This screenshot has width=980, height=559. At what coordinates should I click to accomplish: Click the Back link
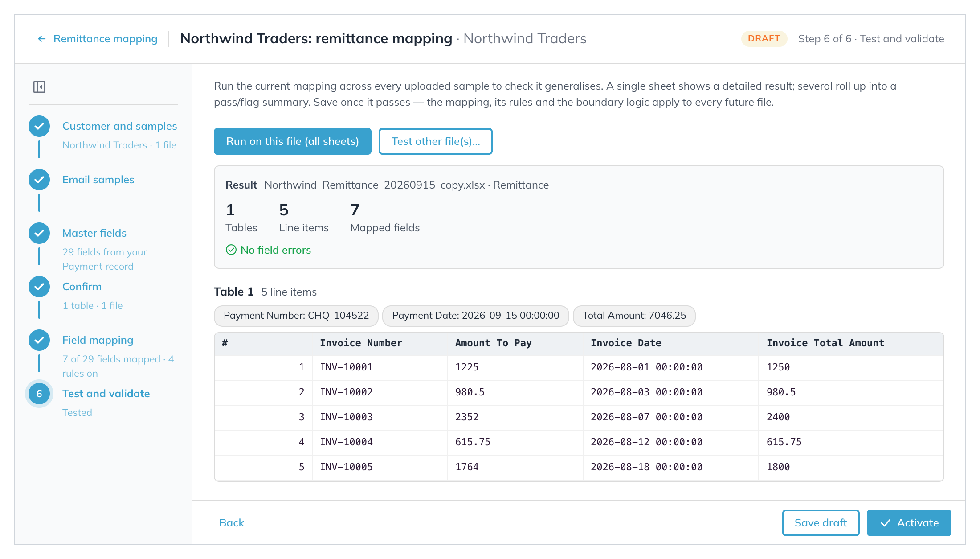pyautogui.click(x=232, y=523)
